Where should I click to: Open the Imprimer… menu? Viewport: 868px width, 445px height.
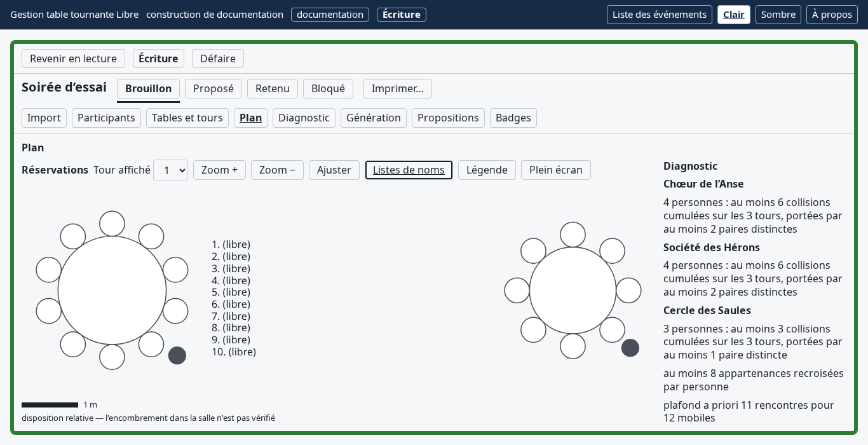click(398, 88)
